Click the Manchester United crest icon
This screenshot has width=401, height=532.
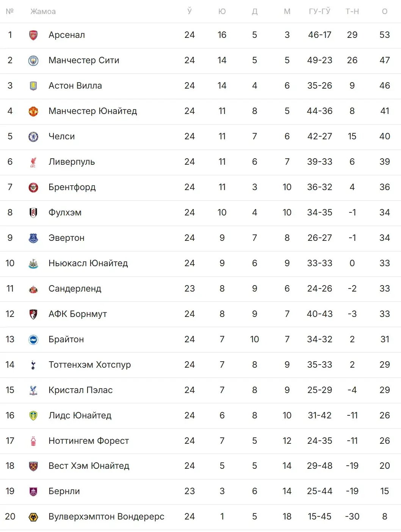33,111
